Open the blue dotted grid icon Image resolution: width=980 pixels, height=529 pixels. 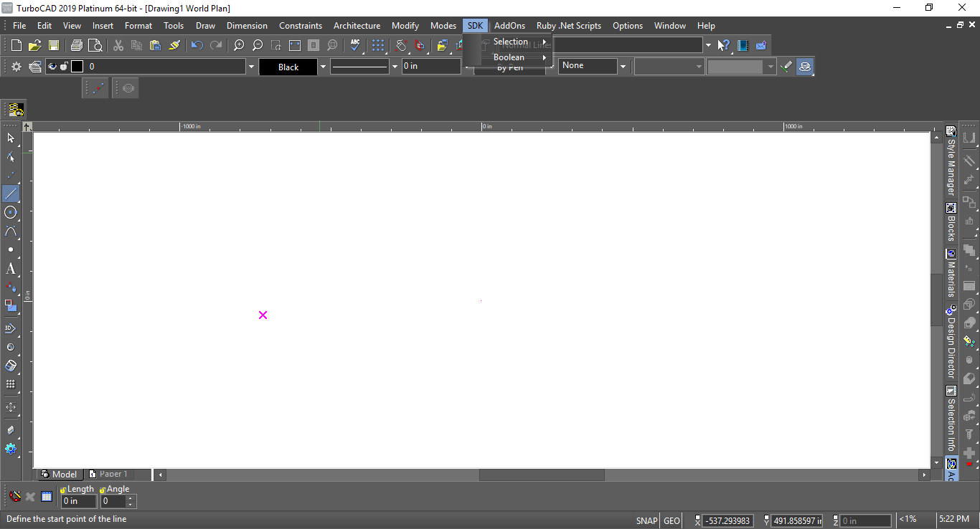point(378,45)
